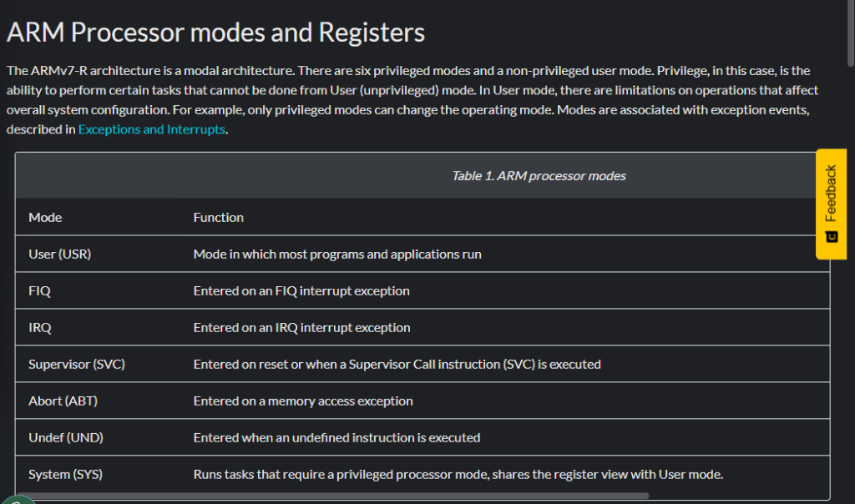Select the FIQ mode cell
855x504 pixels.
tap(40, 290)
